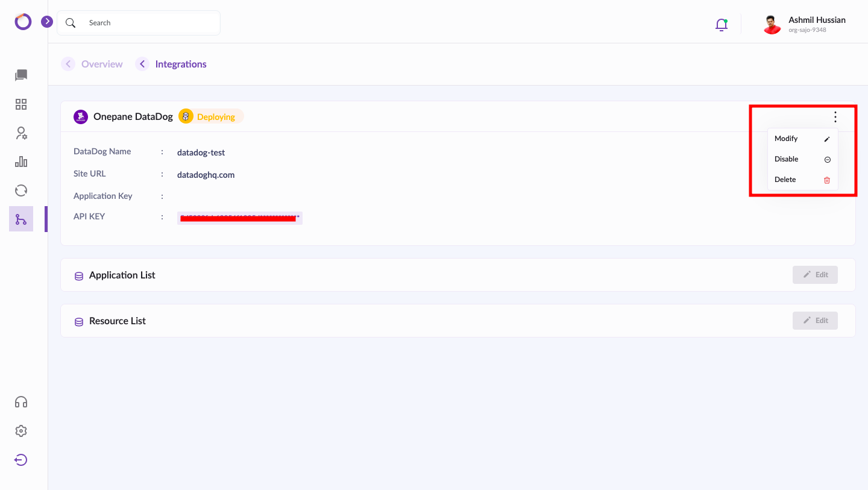Navigate to the Overview breadcrumb
This screenshot has height=490, width=868.
(102, 64)
